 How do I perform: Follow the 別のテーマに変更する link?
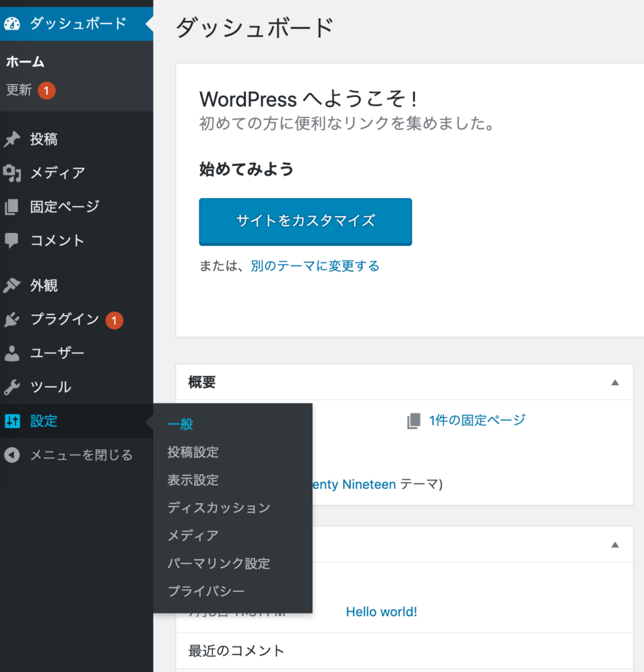315,266
